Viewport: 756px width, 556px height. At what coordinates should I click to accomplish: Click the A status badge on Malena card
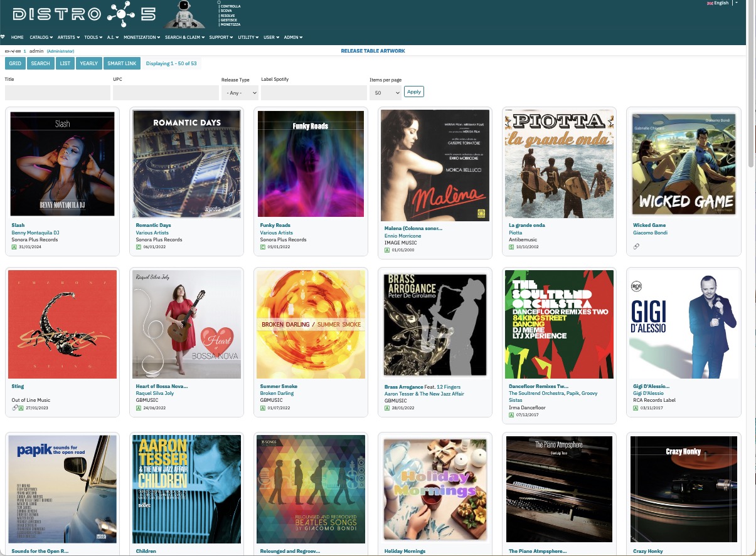tap(387, 250)
